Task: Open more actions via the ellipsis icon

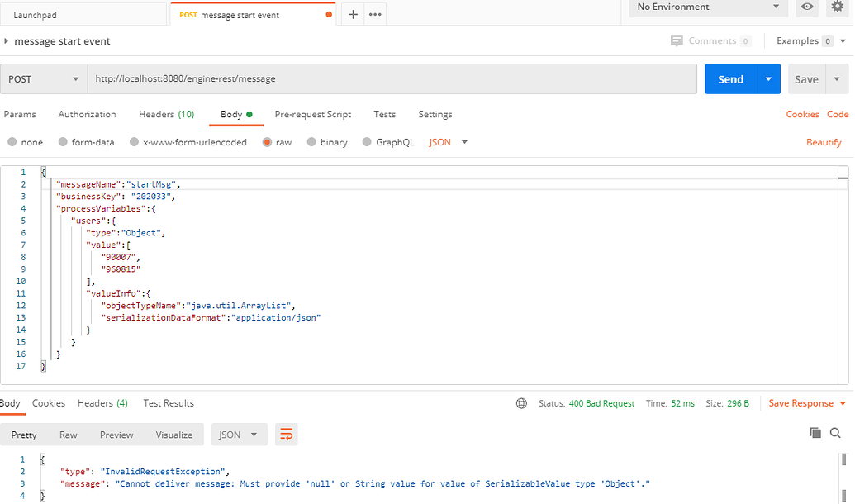Action: pyautogui.click(x=375, y=13)
